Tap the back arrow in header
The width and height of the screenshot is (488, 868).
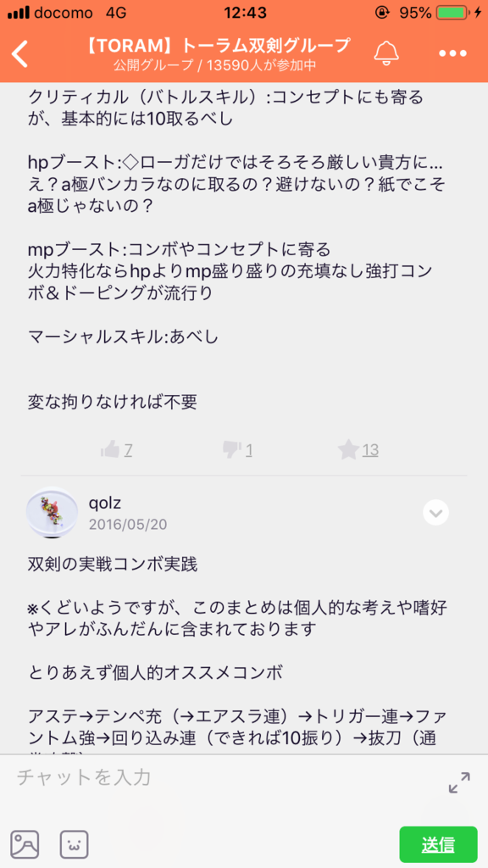[20, 53]
